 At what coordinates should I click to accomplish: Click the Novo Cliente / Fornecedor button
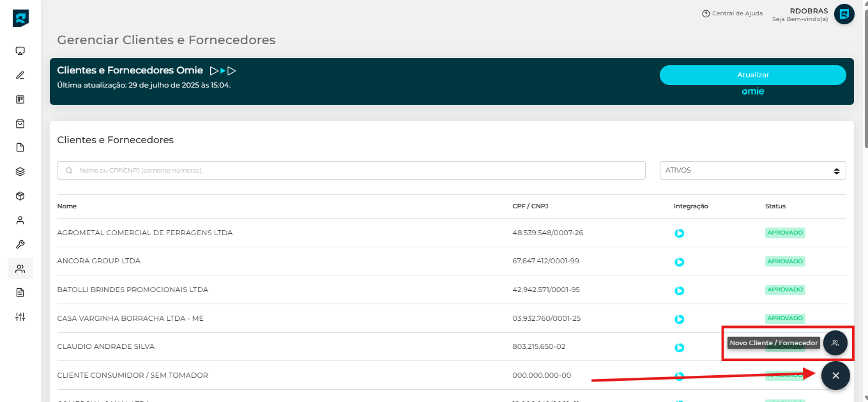tap(835, 343)
